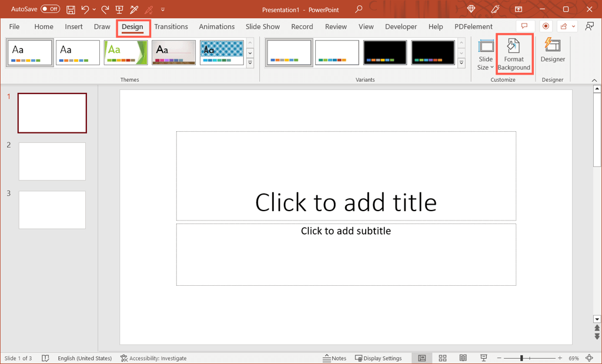Toggle Normal view button in status bar
The height and width of the screenshot is (364, 602).
pyautogui.click(x=422, y=358)
